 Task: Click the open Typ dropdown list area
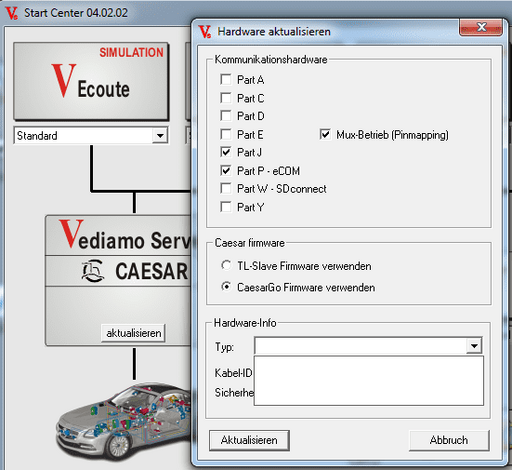coord(369,381)
